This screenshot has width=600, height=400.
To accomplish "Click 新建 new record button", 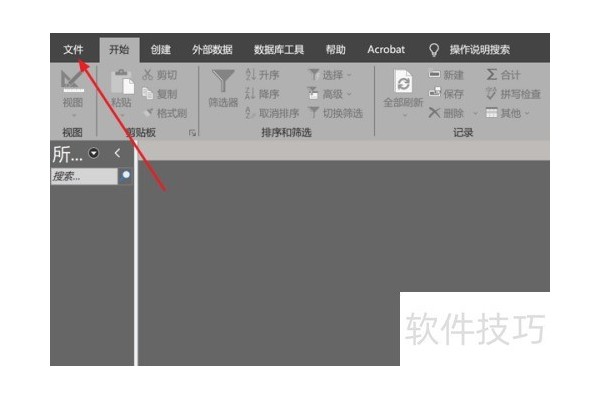I will click(446, 75).
